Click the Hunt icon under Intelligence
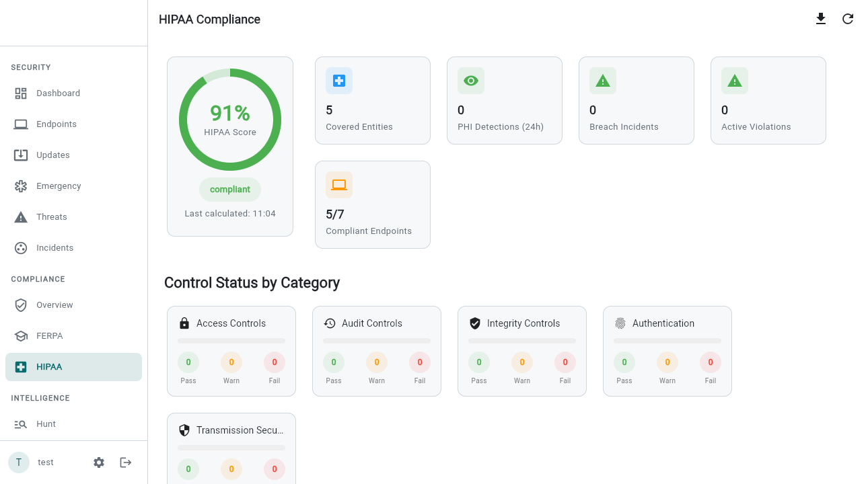The height and width of the screenshot is (484, 868). (21, 424)
